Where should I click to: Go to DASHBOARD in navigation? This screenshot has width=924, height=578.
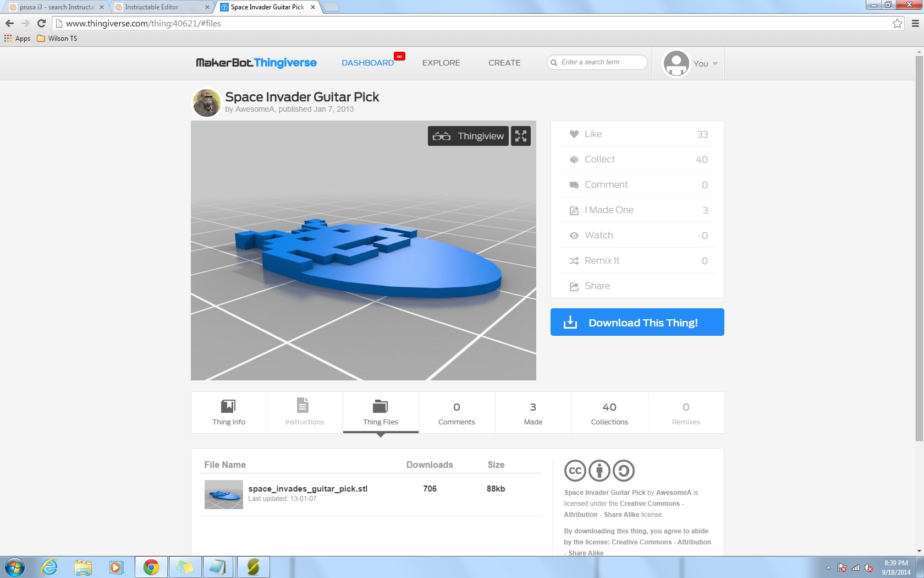pos(367,63)
